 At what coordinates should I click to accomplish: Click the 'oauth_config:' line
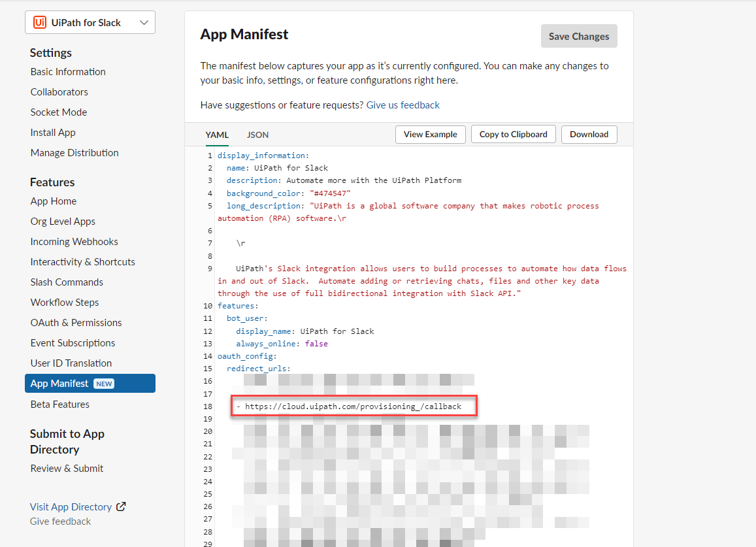(x=247, y=356)
